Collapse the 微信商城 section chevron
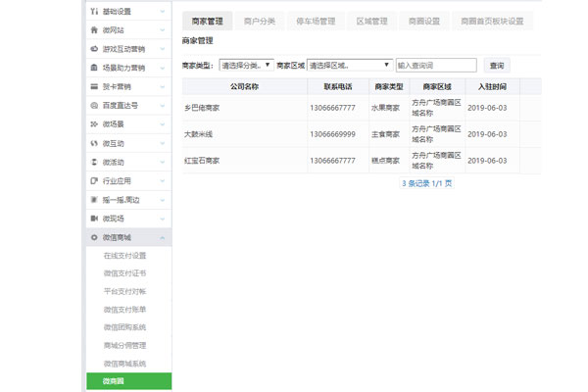This screenshot has width=588, height=392. tap(163, 237)
